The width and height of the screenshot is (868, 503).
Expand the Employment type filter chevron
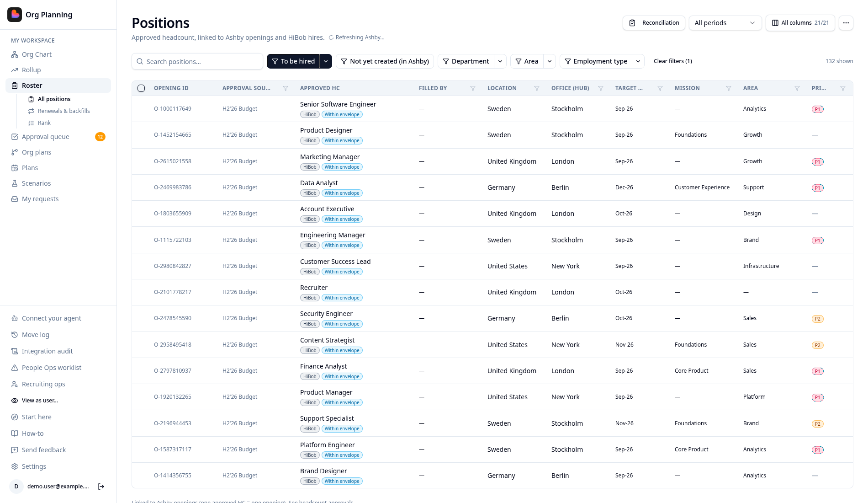tap(638, 61)
